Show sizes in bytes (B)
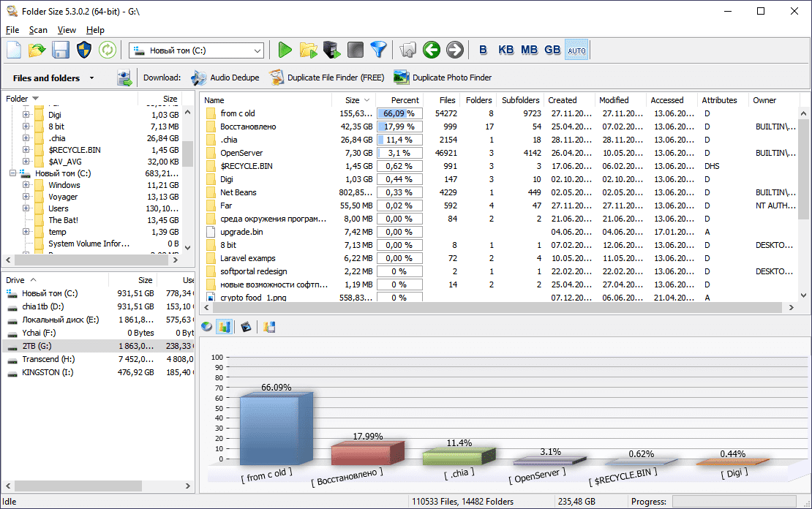The width and height of the screenshot is (812, 509). (x=483, y=50)
